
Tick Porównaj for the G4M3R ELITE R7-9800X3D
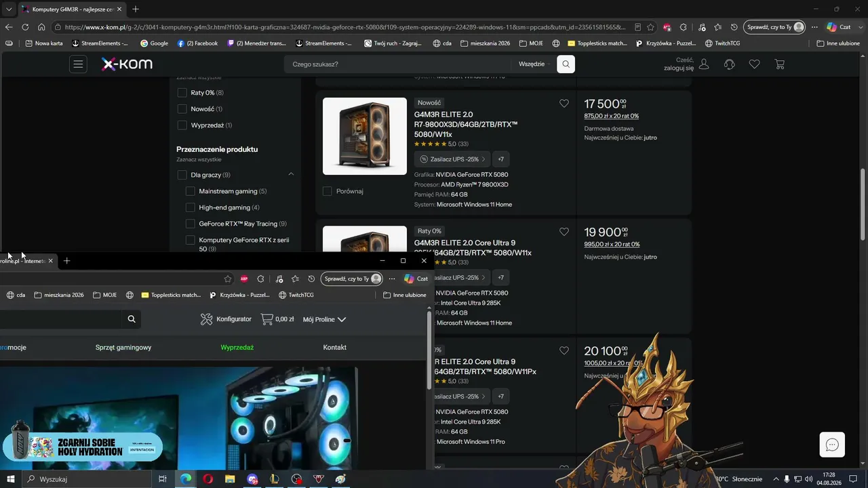pos(328,191)
